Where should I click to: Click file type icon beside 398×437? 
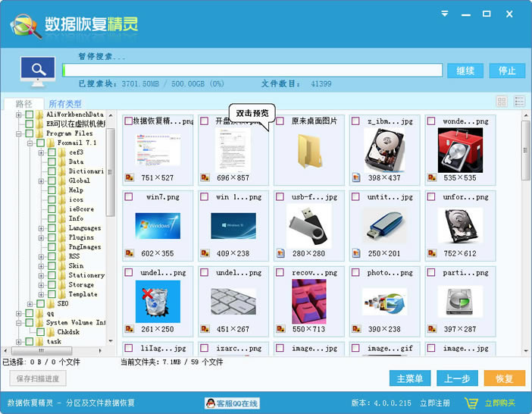[356, 177]
